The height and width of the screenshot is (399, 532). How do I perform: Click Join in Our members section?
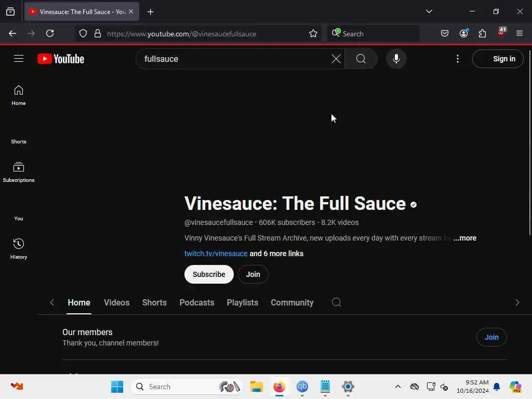[491, 337]
